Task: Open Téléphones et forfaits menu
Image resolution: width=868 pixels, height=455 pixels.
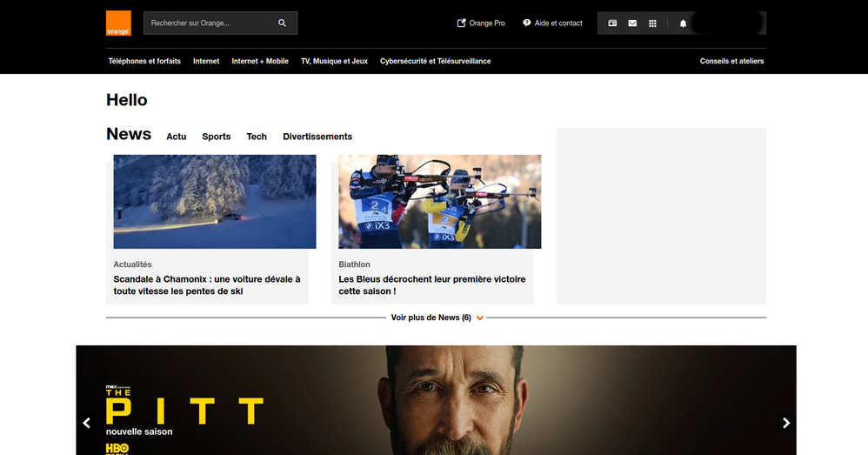Action: tap(144, 61)
